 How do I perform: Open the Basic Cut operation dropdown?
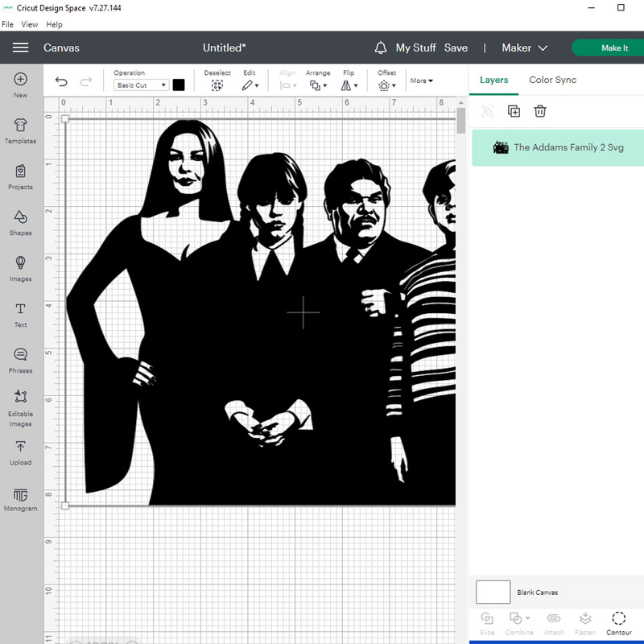coord(142,85)
